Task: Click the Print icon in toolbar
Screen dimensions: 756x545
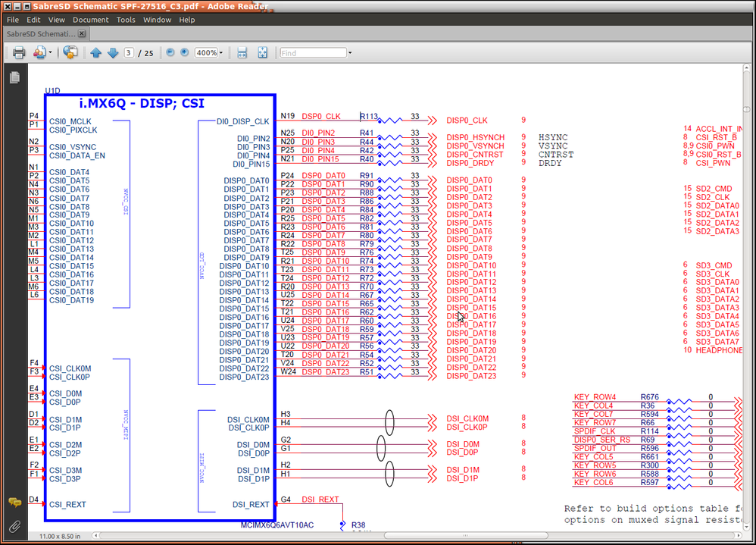Action: click(19, 52)
